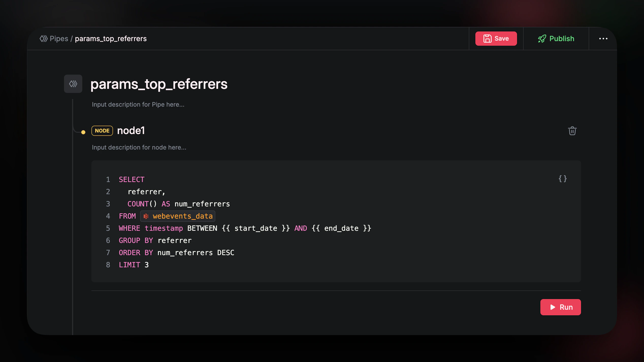Click the yellow node status dot
The image size is (644, 362).
pos(83,132)
